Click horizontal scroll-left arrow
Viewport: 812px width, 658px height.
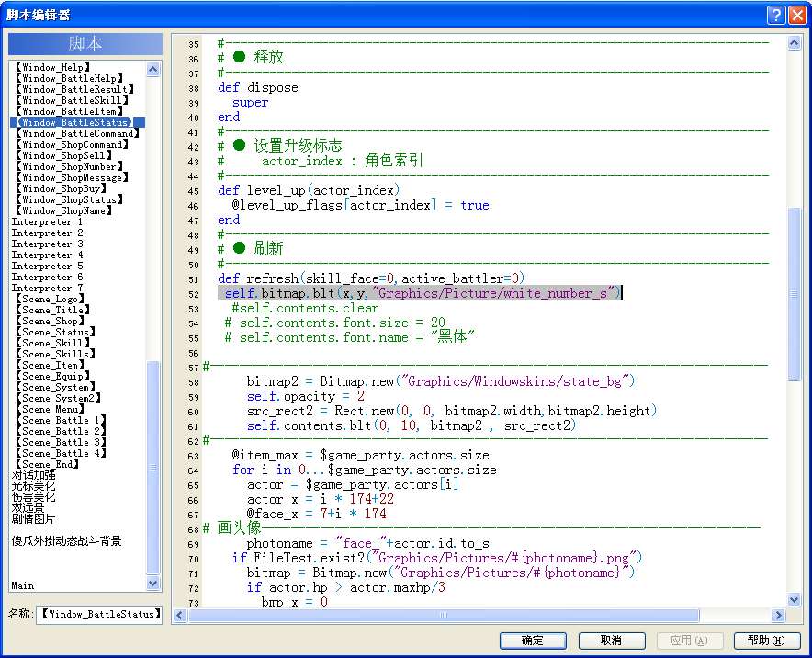pyautogui.click(x=180, y=615)
